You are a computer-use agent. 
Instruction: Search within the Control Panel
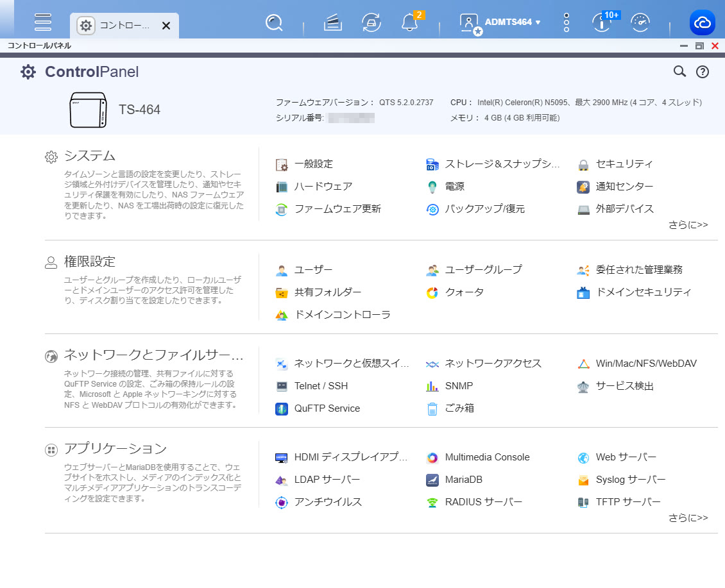pyautogui.click(x=679, y=71)
